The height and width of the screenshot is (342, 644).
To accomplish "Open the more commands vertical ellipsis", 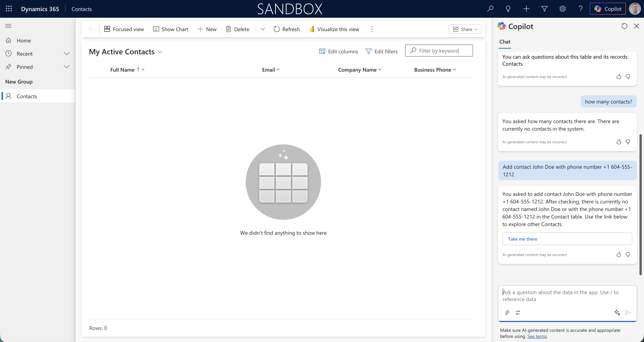I will pos(372,29).
